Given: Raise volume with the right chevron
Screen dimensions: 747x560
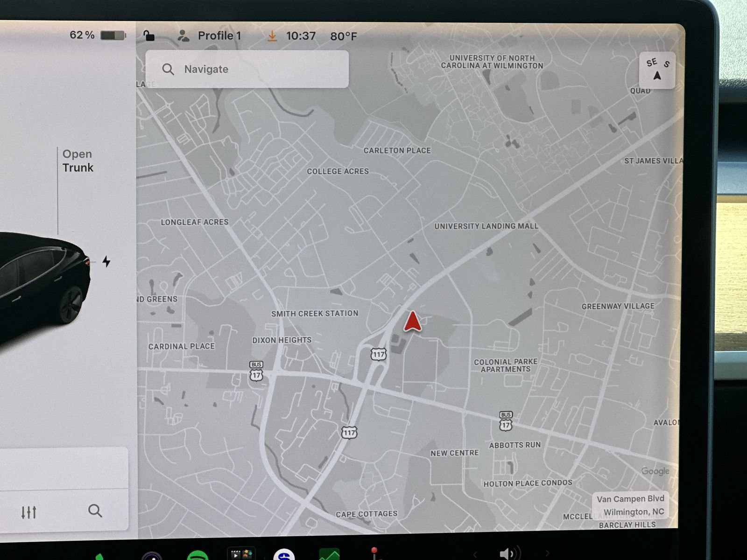Looking at the screenshot, I should point(547,554).
